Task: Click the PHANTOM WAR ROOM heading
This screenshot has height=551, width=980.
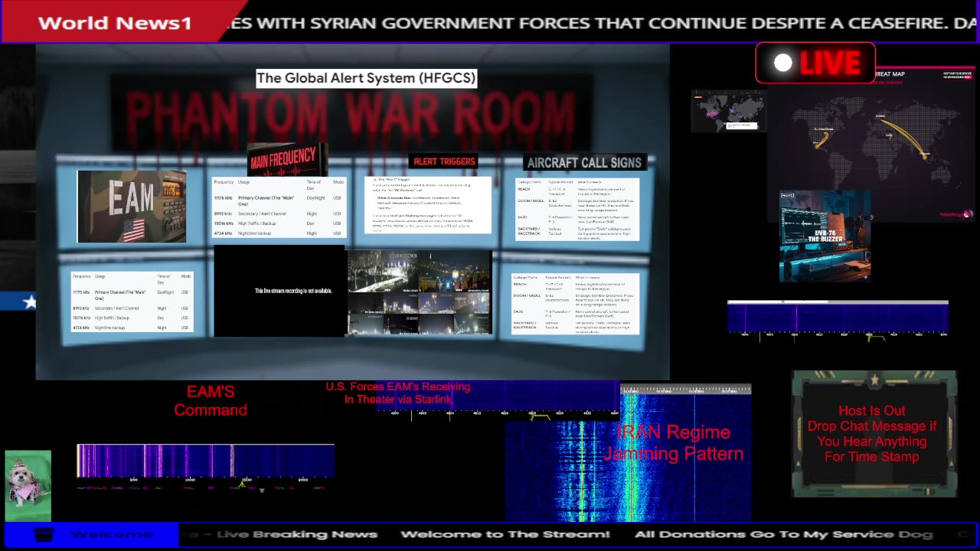Action: coord(351,115)
